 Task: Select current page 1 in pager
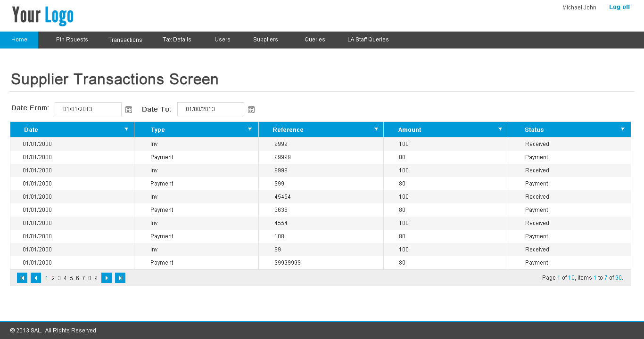[47, 278]
